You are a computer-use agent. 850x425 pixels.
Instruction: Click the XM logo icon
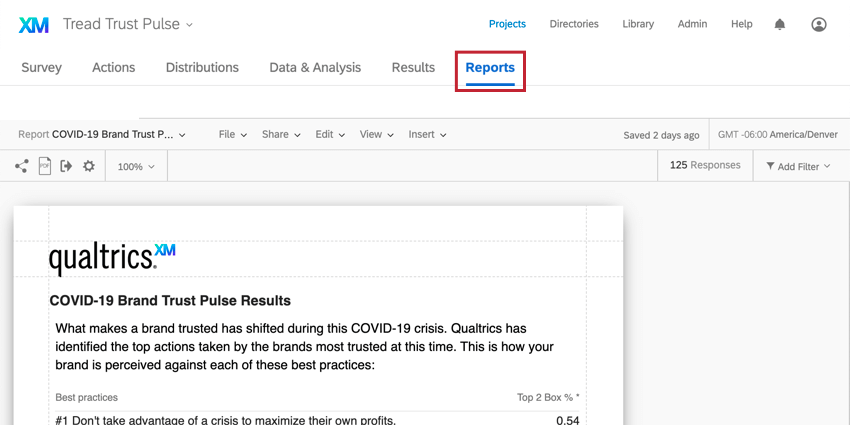34,25
